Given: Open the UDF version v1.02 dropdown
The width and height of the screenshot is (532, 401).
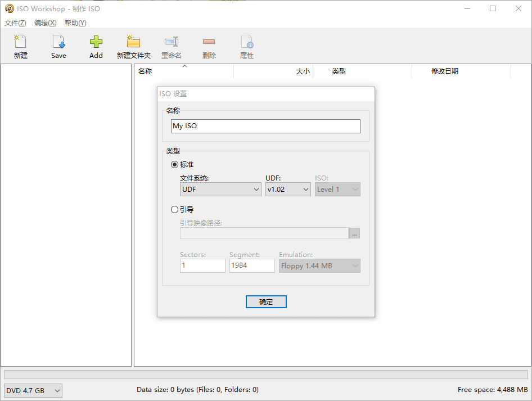Looking at the screenshot, I should pos(288,190).
